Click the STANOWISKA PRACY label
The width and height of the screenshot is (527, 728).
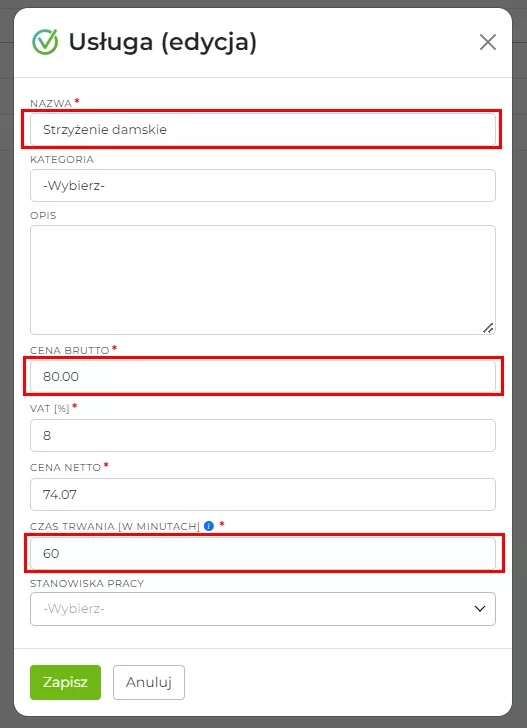(87, 584)
